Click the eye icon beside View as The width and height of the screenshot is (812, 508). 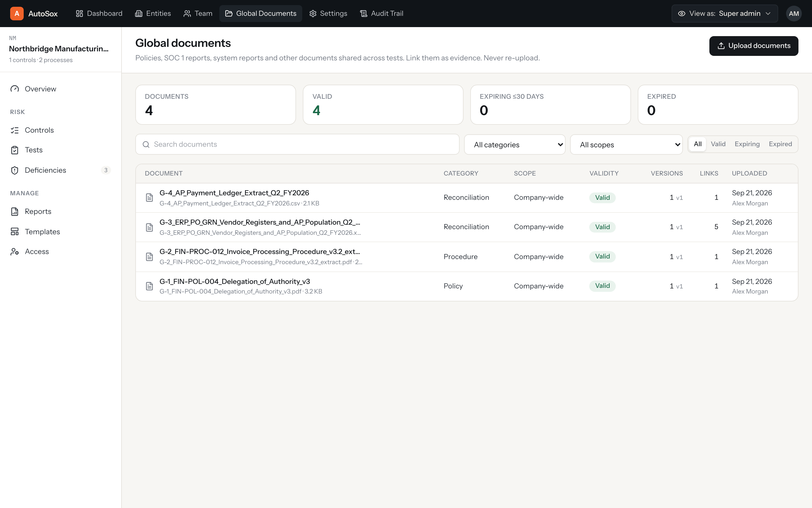tap(681, 14)
